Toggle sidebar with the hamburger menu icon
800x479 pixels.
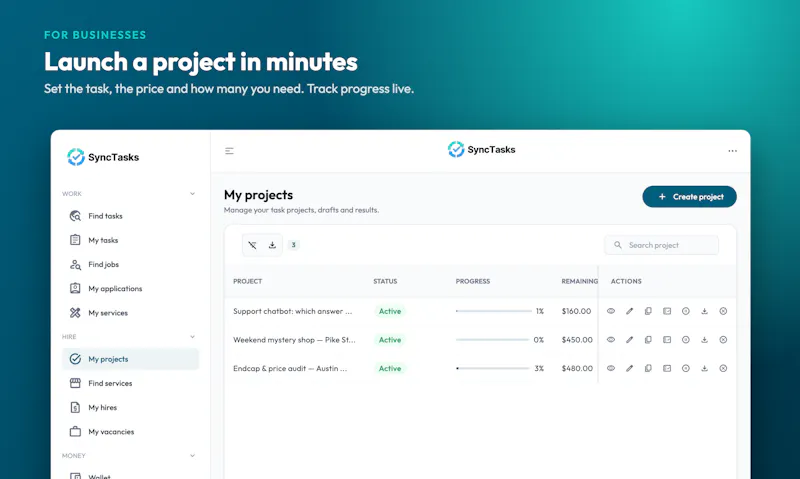[229, 151]
